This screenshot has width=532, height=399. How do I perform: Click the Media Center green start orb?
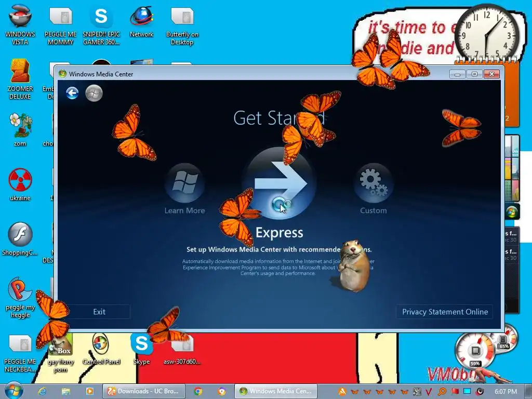click(x=94, y=93)
